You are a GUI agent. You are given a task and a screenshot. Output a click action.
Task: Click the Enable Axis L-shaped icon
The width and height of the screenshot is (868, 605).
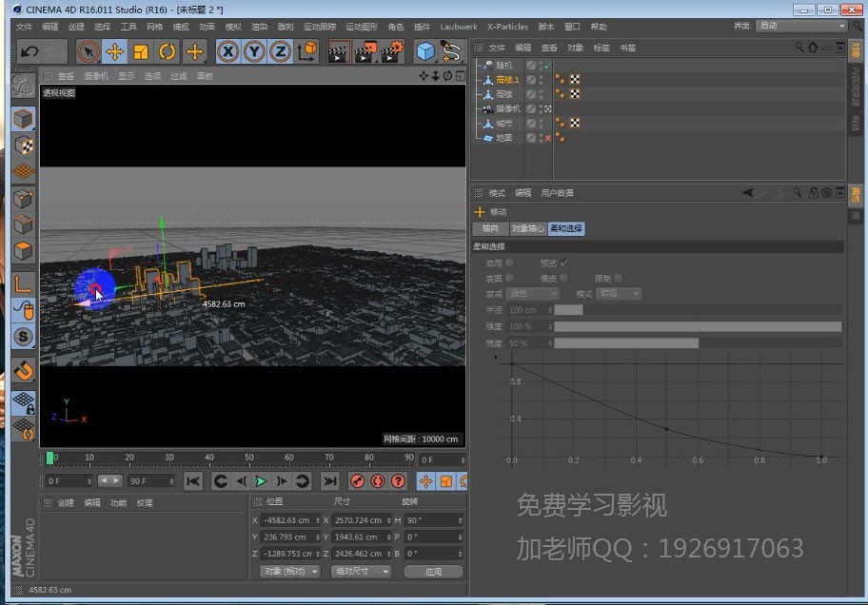[x=23, y=284]
